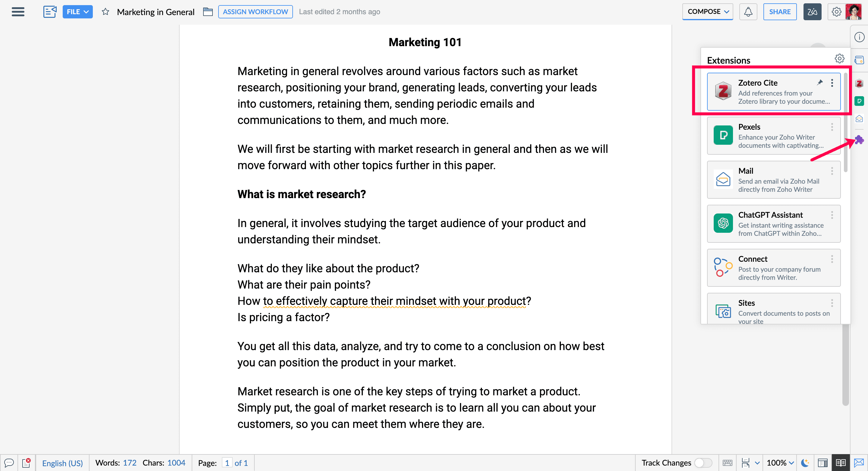Open the notifications bell

pos(748,12)
